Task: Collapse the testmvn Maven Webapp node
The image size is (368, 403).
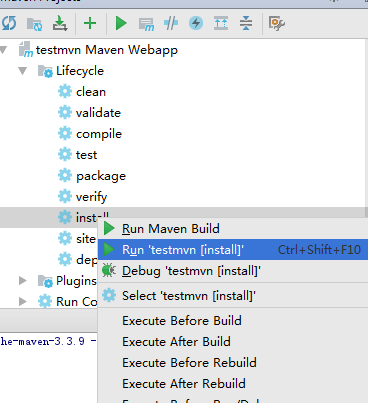Action: coord(3,50)
